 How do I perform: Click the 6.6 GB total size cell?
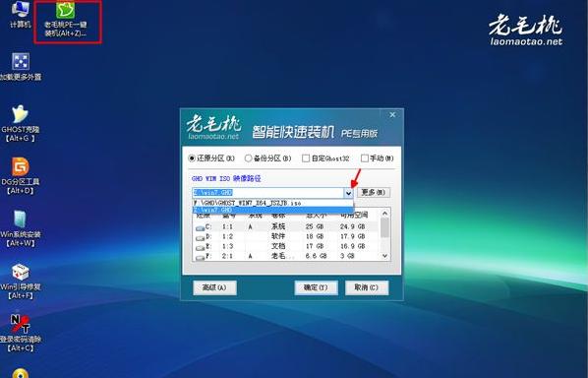[x=317, y=256]
